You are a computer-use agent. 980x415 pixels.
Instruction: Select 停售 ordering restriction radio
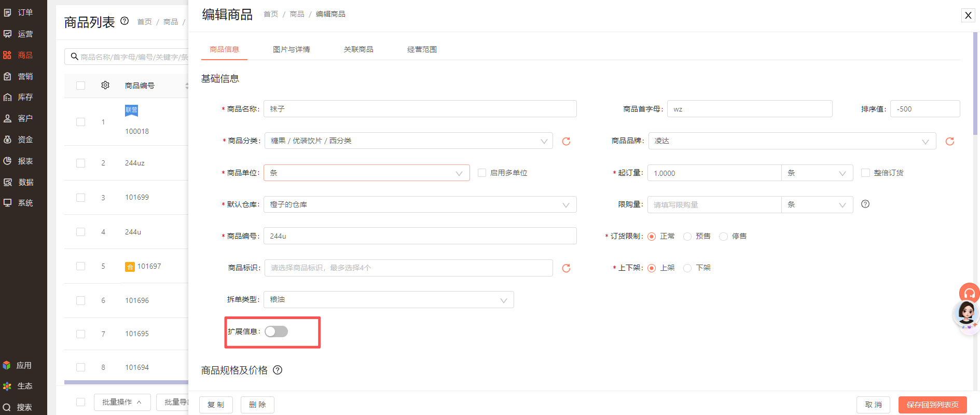click(723, 237)
